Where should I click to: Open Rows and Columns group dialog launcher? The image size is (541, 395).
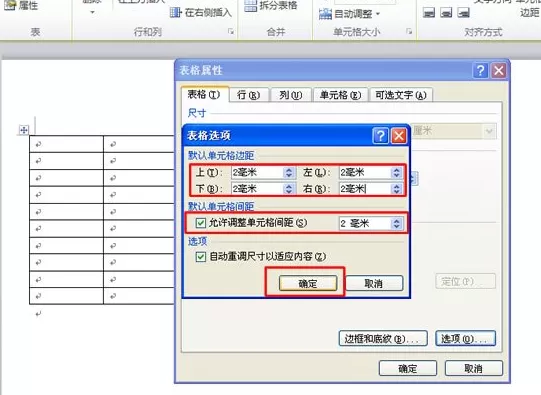pos(230,32)
